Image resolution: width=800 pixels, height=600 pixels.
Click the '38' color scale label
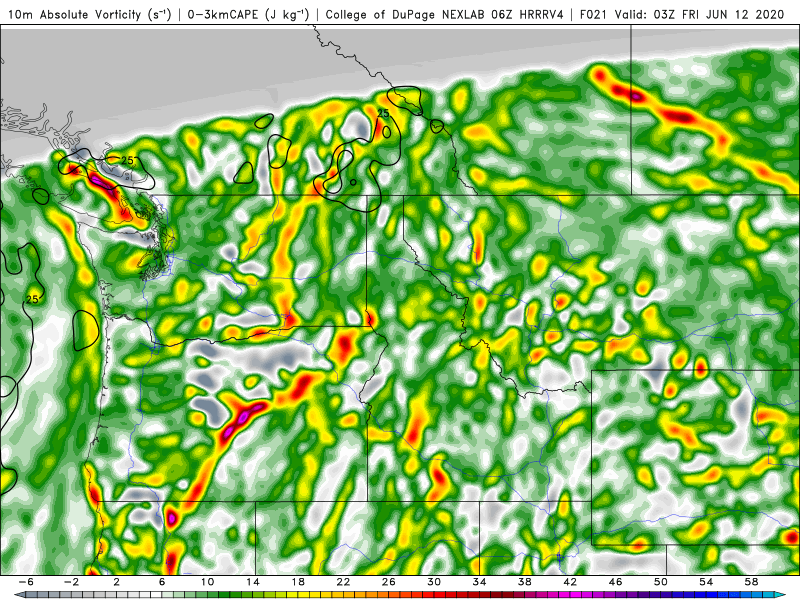[524, 582]
